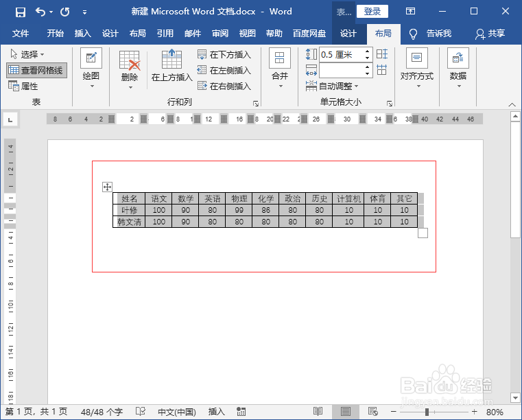Image resolution: width=522 pixels, height=420 pixels.
Task: Open the 引用 tab
Action: point(165,34)
